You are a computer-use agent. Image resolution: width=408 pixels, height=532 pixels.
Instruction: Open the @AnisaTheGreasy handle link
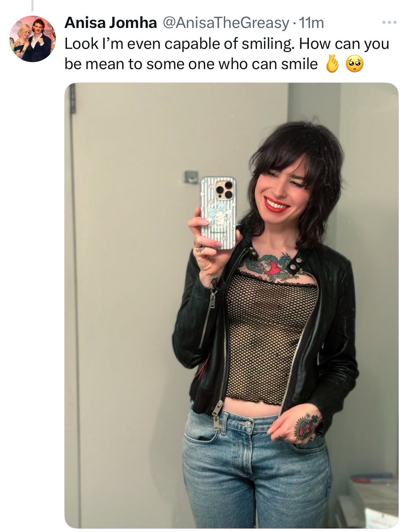[x=224, y=23]
